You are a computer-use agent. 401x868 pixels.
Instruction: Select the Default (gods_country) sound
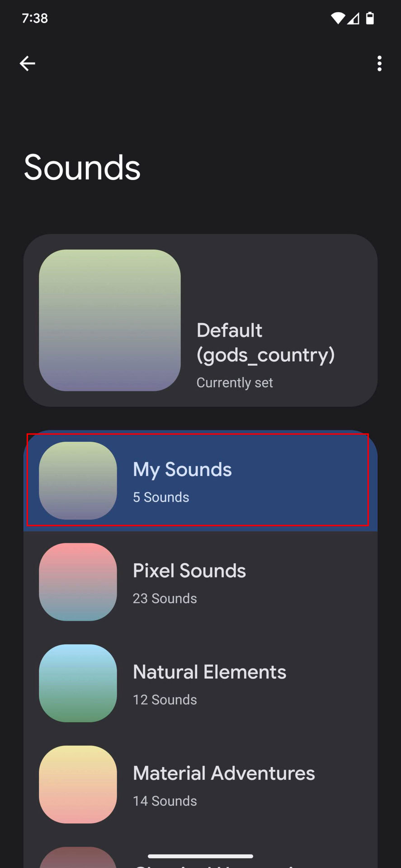(265, 342)
